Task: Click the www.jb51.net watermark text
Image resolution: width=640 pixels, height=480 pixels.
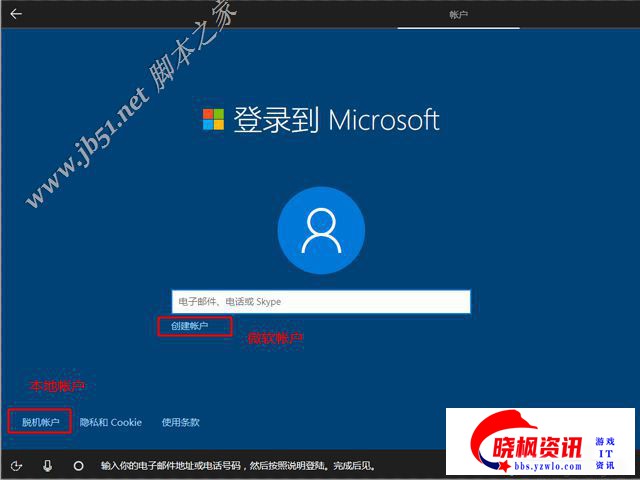Action: click(85, 150)
